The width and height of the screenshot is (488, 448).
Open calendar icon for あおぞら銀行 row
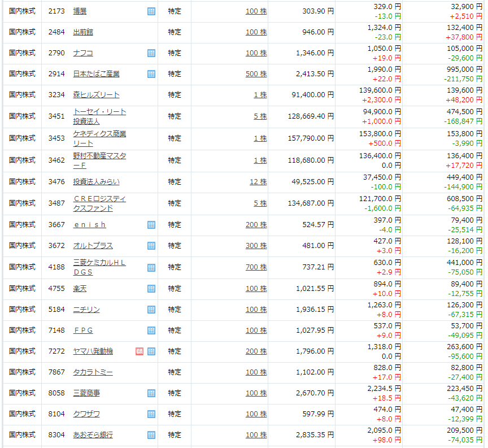[x=151, y=435]
